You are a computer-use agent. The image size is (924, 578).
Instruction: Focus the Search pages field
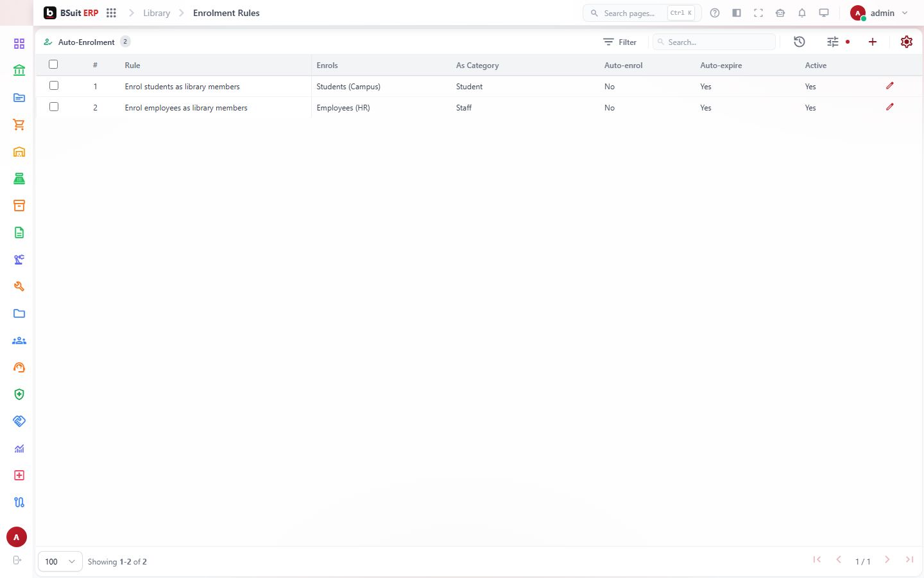(x=642, y=13)
